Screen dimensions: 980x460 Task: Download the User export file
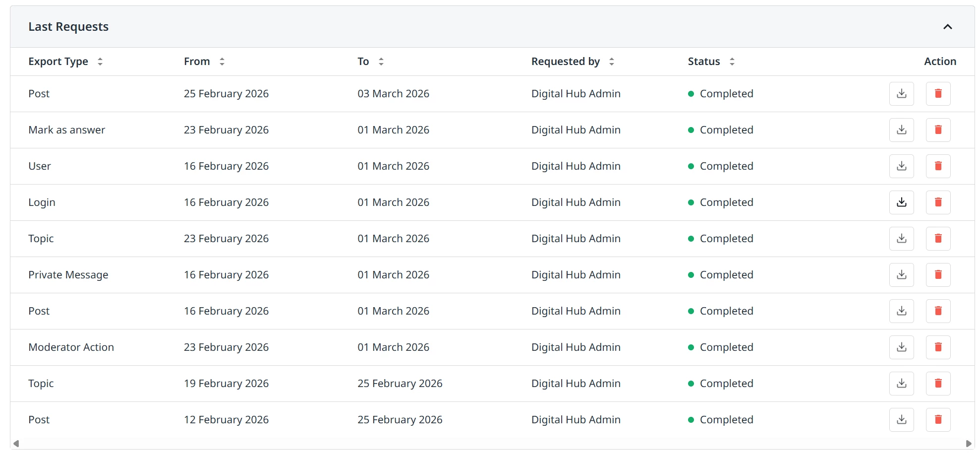pyautogui.click(x=901, y=166)
